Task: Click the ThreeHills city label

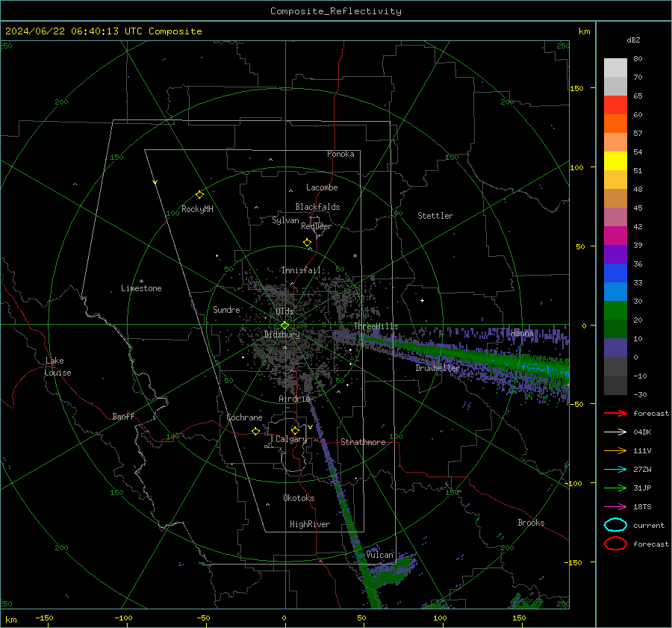Action: (376, 326)
